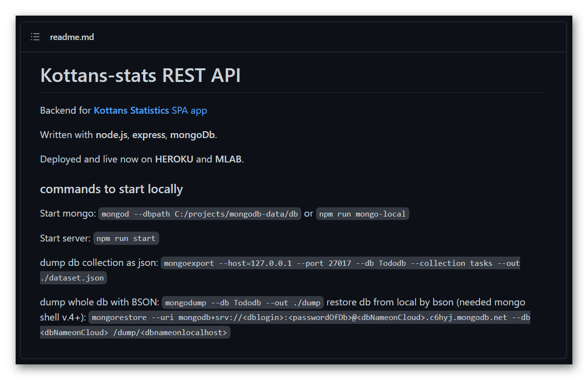The image size is (588, 380).
Task: Click the dump whole db with BSON text
Action: pyautogui.click(x=100, y=302)
